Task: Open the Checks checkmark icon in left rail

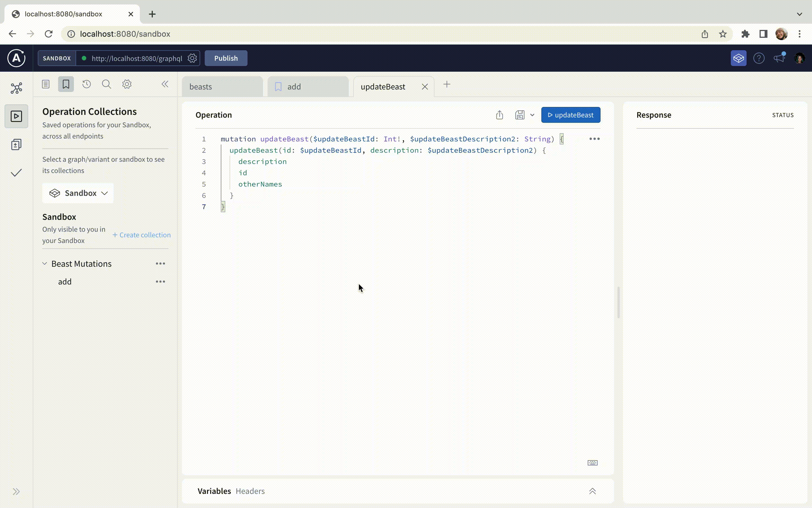Action: (x=16, y=173)
